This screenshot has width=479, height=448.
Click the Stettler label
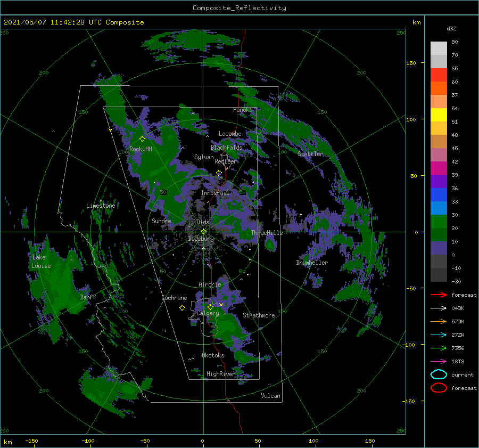(x=310, y=154)
